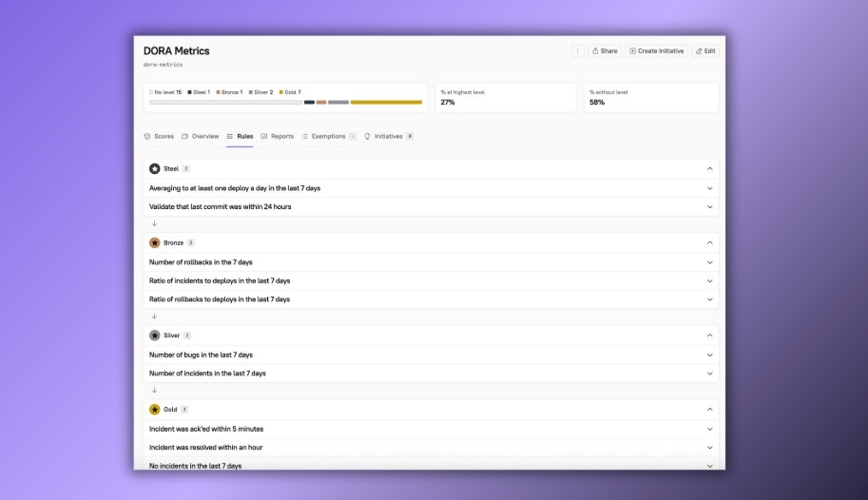Collapse the Silver level section

click(709, 336)
